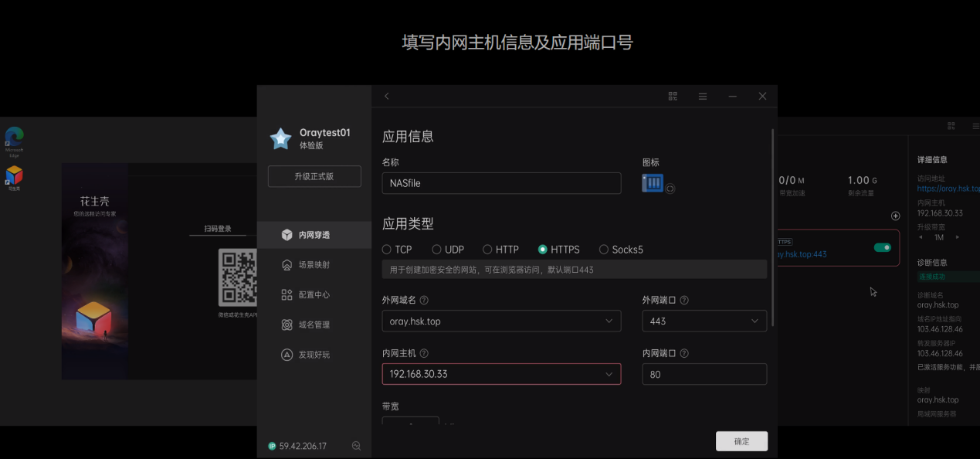Click the 扫码登录 tab in login window

click(x=218, y=229)
